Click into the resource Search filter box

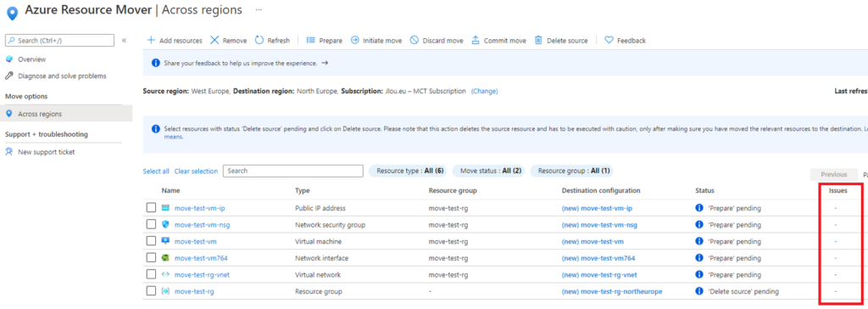(292, 171)
